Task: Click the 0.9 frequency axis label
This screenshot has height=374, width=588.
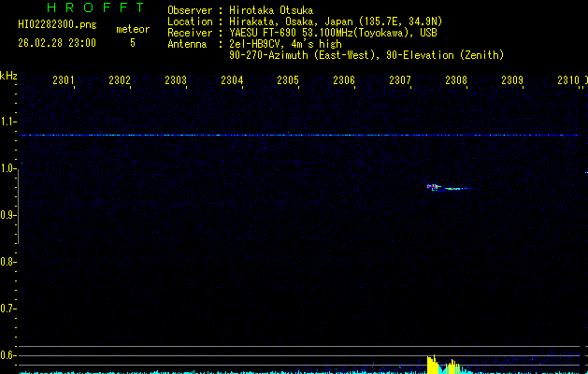Action: point(8,215)
